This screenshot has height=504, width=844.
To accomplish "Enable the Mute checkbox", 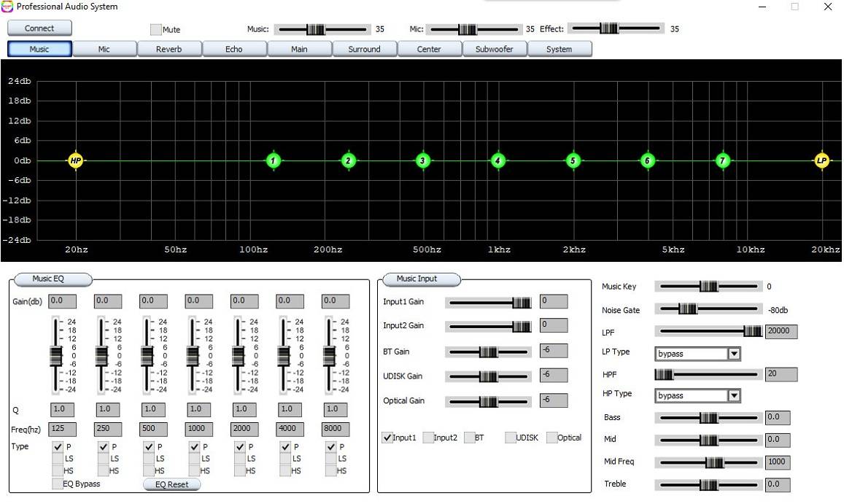I will click(155, 30).
